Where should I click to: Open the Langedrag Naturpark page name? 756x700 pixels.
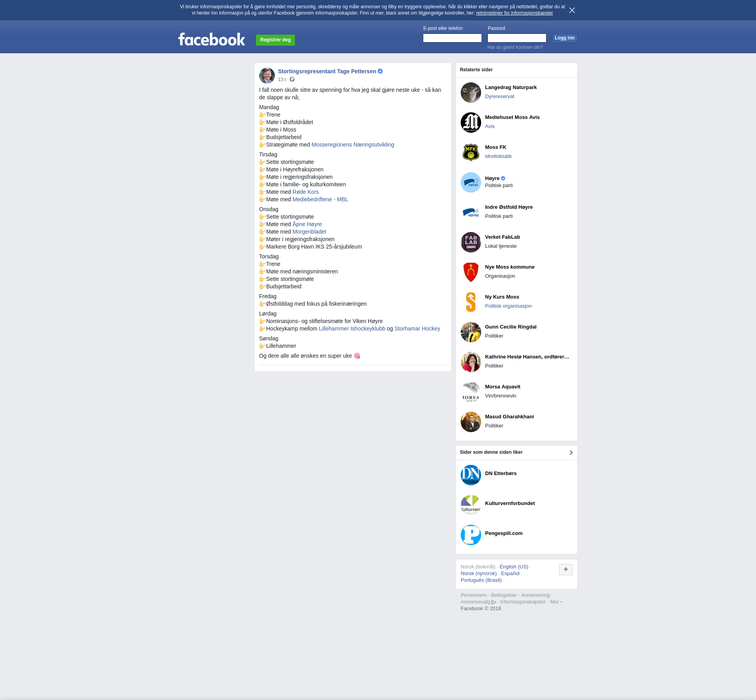click(x=511, y=87)
